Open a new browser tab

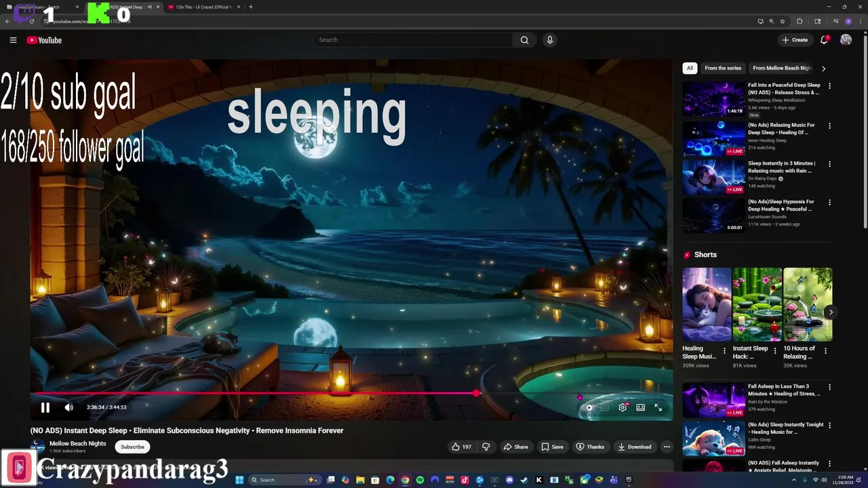point(251,7)
